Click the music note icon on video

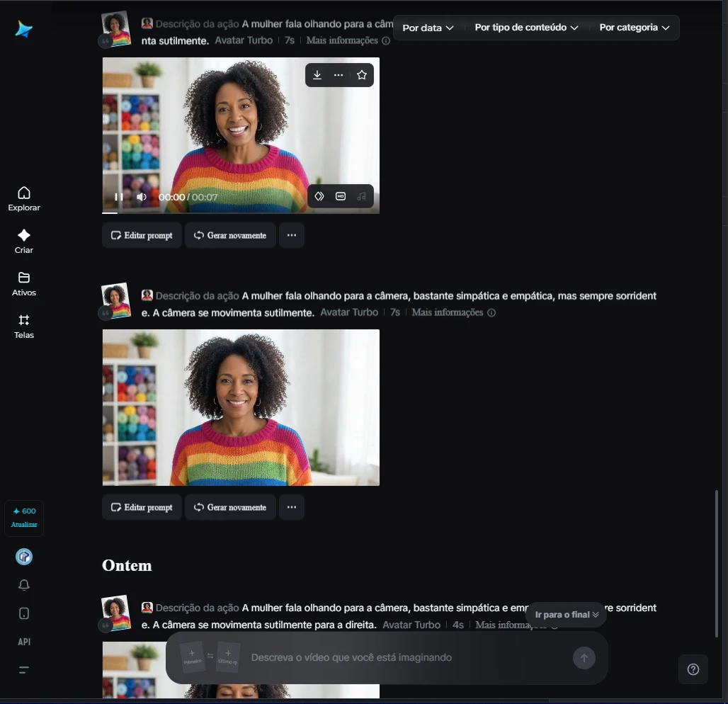(x=362, y=196)
